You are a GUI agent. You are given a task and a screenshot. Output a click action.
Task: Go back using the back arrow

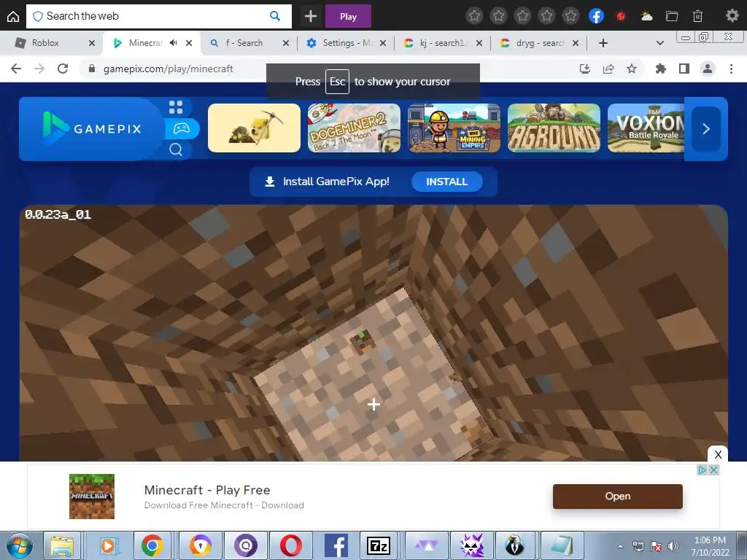pyautogui.click(x=16, y=69)
